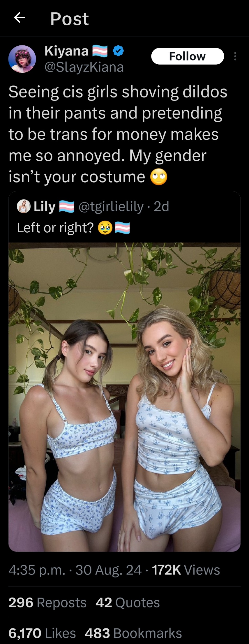View the 296 Reposts list

(x=47, y=603)
